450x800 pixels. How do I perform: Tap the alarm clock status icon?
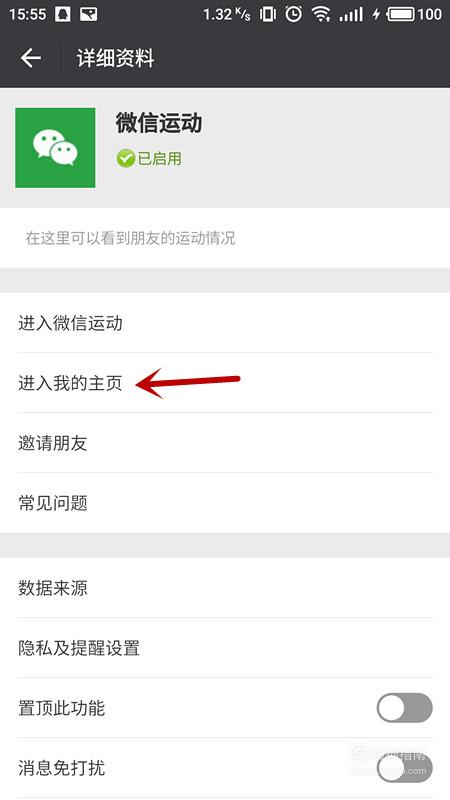(293, 14)
